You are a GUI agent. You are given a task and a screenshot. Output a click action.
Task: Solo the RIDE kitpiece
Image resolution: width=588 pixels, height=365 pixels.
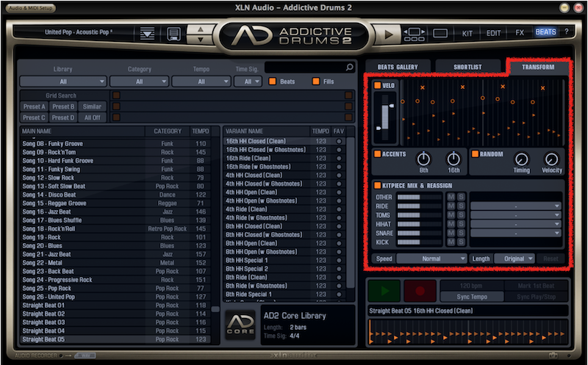(x=461, y=206)
